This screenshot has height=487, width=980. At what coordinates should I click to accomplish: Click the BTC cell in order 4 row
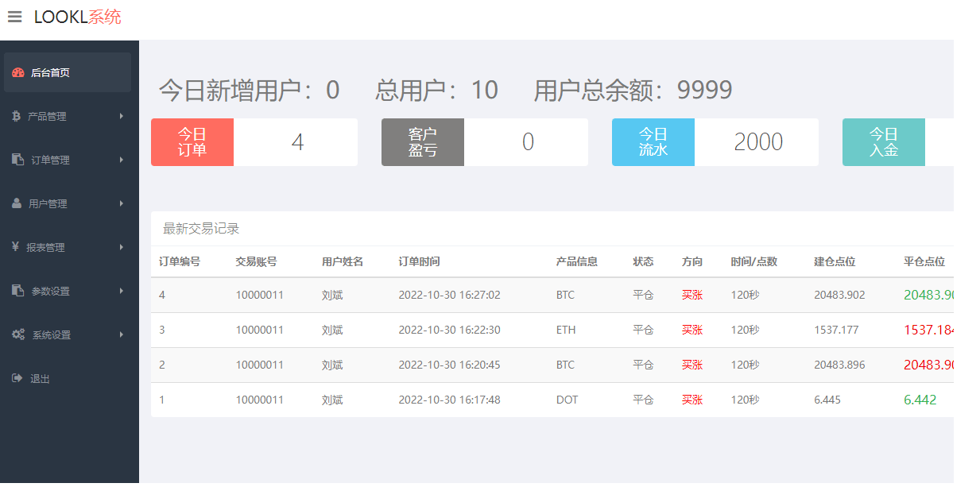565,295
